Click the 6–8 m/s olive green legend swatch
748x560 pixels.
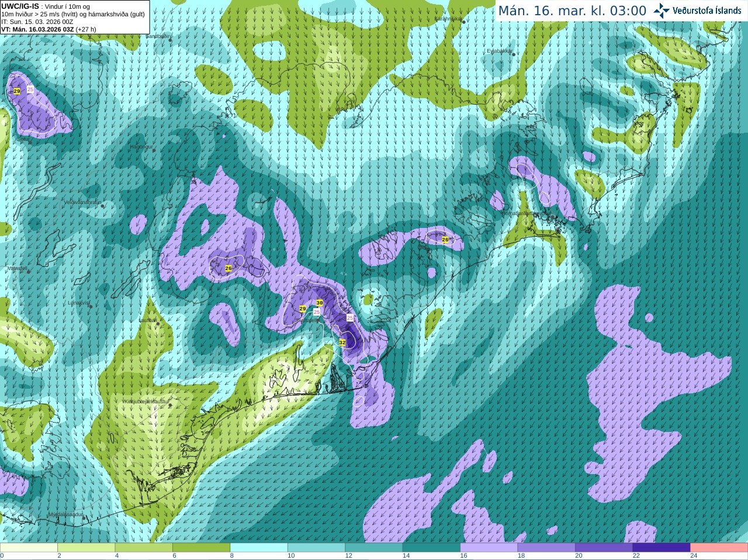tap(202, 547)
